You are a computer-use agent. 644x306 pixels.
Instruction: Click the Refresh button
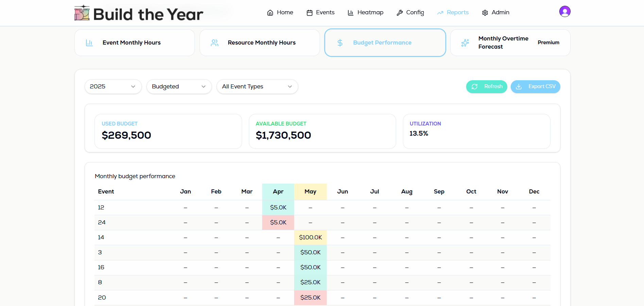(x=487, y=87)
